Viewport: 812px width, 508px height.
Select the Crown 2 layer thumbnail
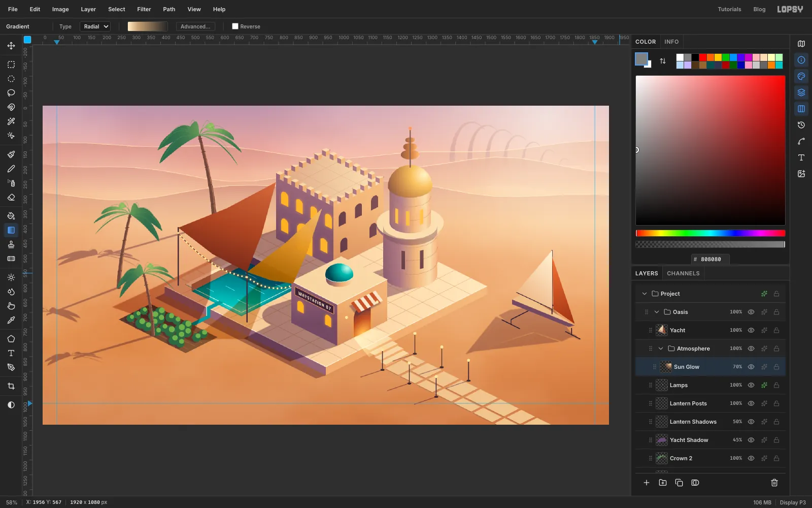point(662,458)
